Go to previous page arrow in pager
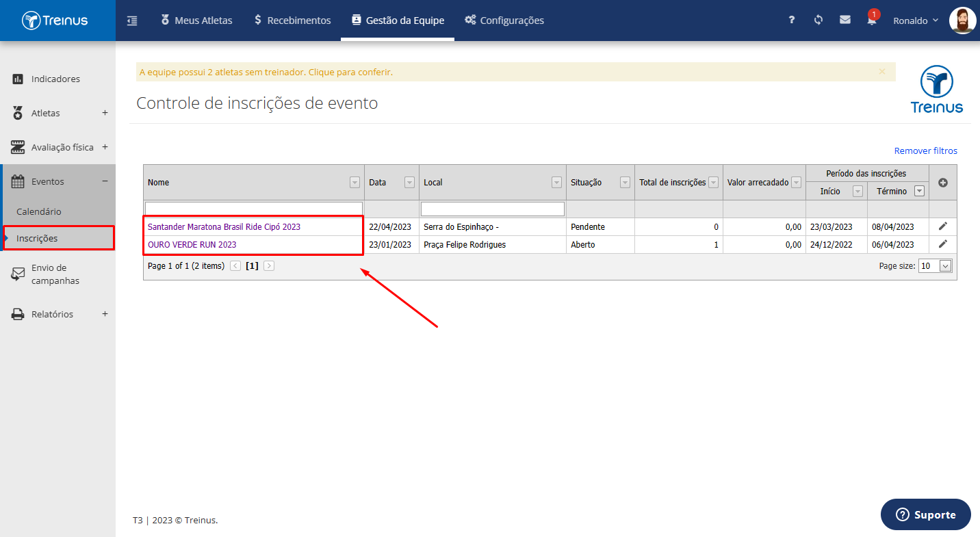Screen dimensions: 980x537 pos(235,266)
